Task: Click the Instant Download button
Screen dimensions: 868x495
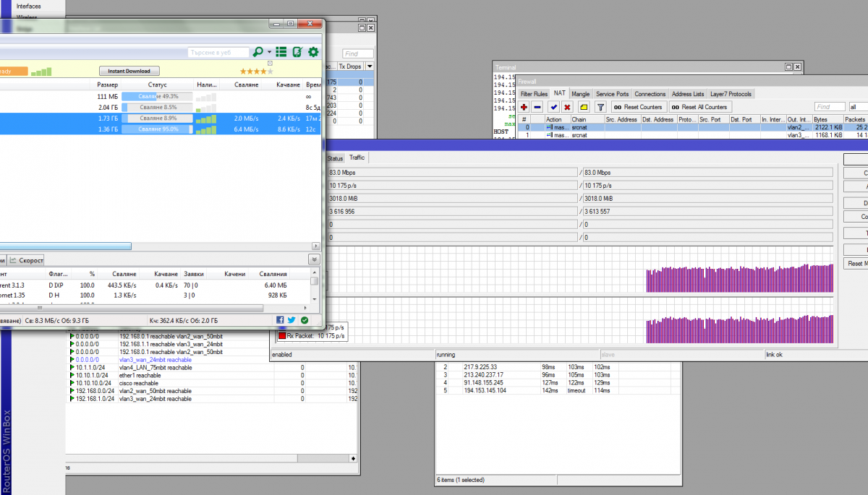Action: point(129,71)
